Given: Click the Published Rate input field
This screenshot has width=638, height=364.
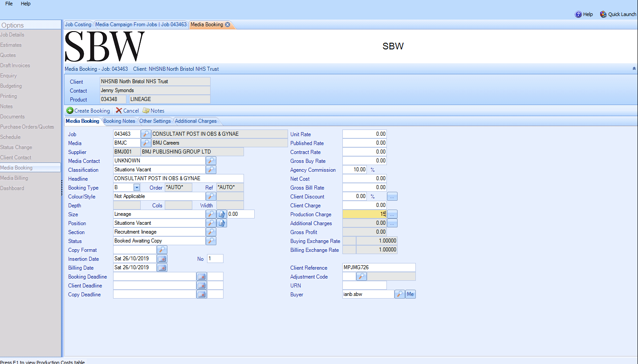Looking at the screenshot, I should tap(365, 143).
